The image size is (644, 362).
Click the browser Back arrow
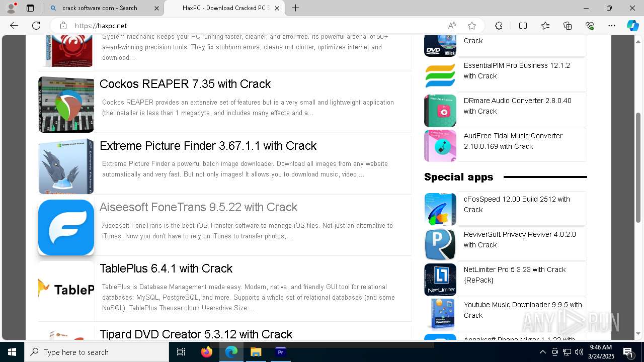click(14, 26)
